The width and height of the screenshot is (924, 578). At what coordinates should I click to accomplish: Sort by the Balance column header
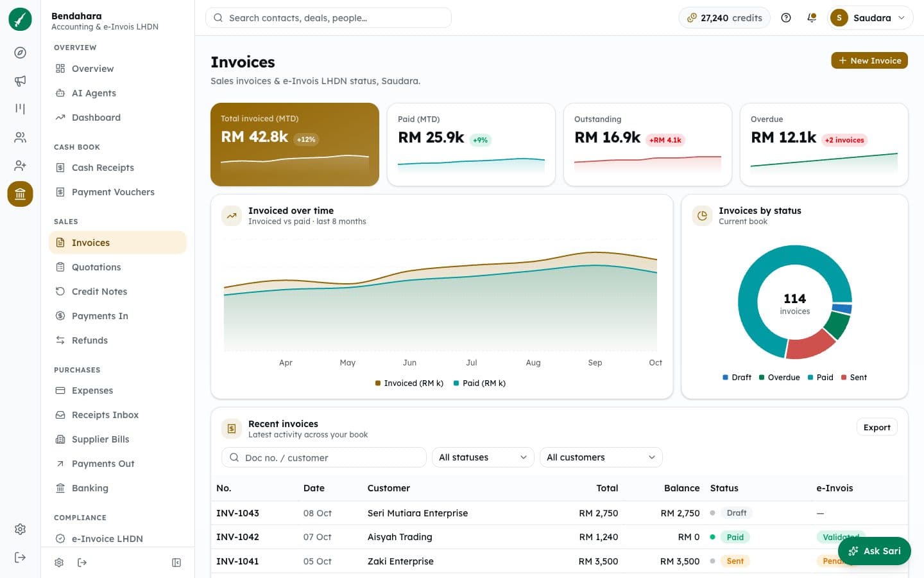(681, 488)
